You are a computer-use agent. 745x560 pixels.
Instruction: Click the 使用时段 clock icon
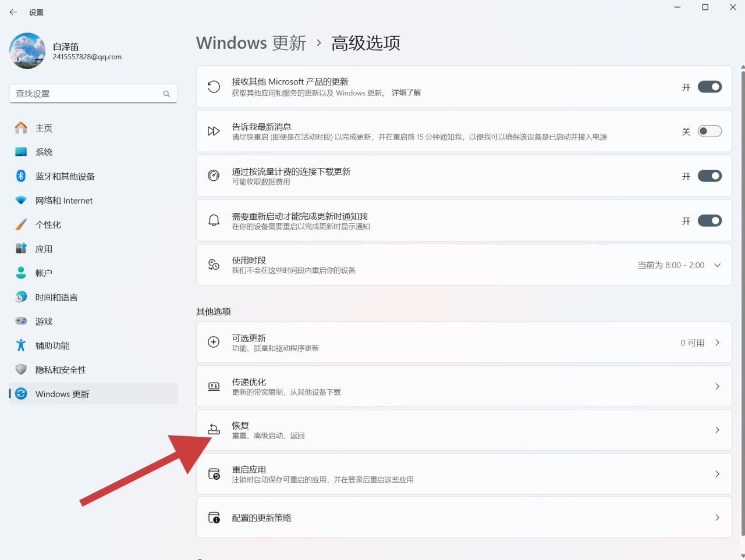214,265
